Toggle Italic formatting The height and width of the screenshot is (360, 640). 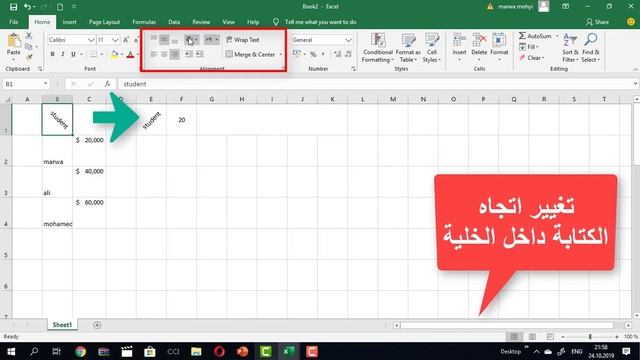[x=62, y=54]
